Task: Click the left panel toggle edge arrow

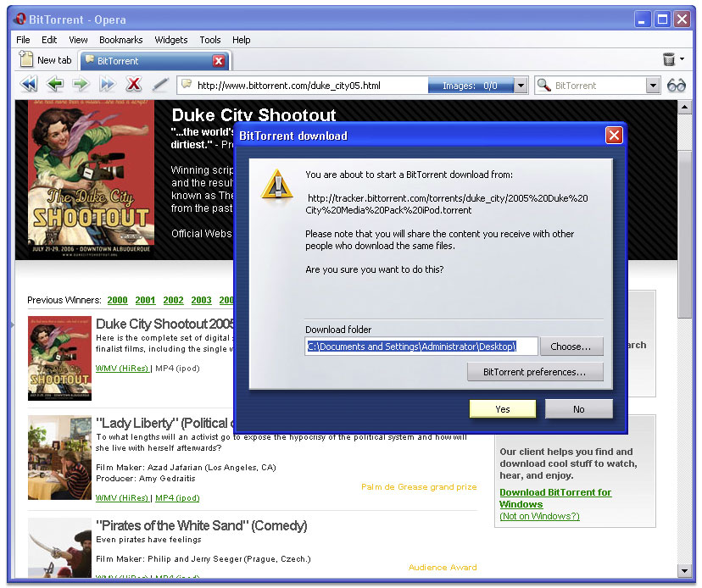Action: [12, 325]
